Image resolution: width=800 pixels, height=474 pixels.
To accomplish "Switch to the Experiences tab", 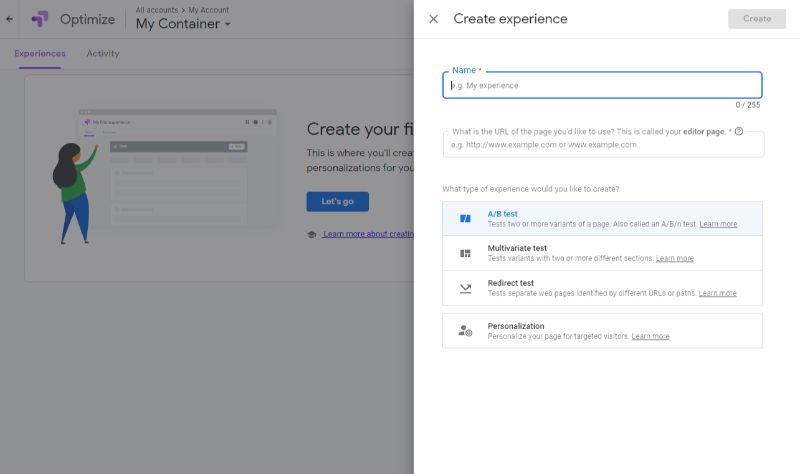I will 40,53.
